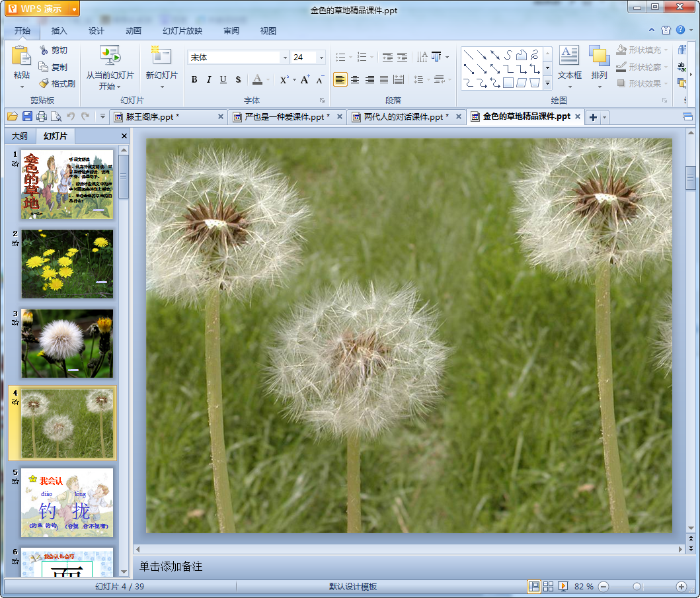Click the zoom slider handle
This screenshot has height=598, width=700.
(637, 586)
